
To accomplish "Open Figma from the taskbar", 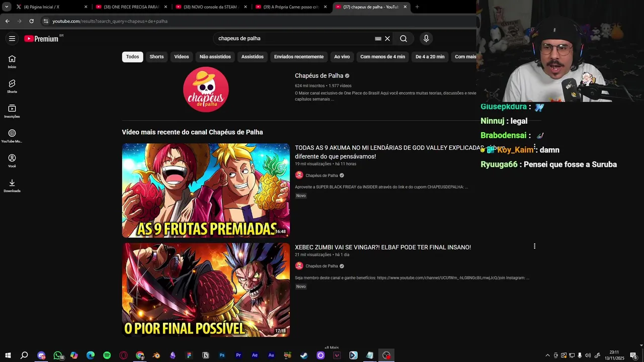I will click(189, 355).
